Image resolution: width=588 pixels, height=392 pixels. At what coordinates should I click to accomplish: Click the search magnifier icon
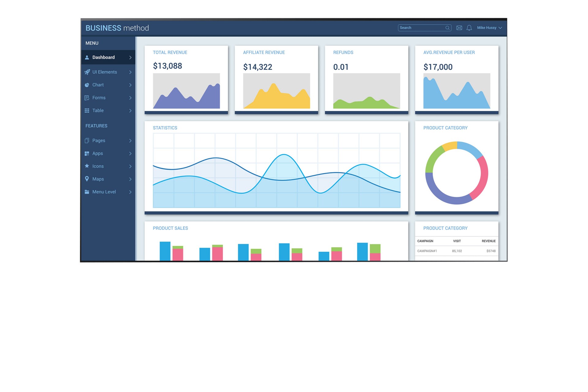tap(447, 28)
